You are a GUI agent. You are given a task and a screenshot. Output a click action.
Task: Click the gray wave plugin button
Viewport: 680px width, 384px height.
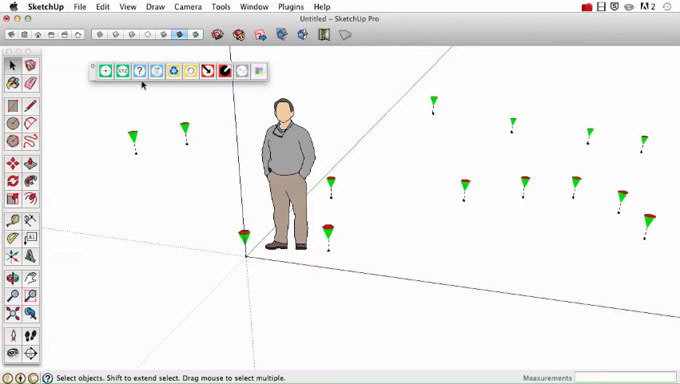click(x=242, y=71)
